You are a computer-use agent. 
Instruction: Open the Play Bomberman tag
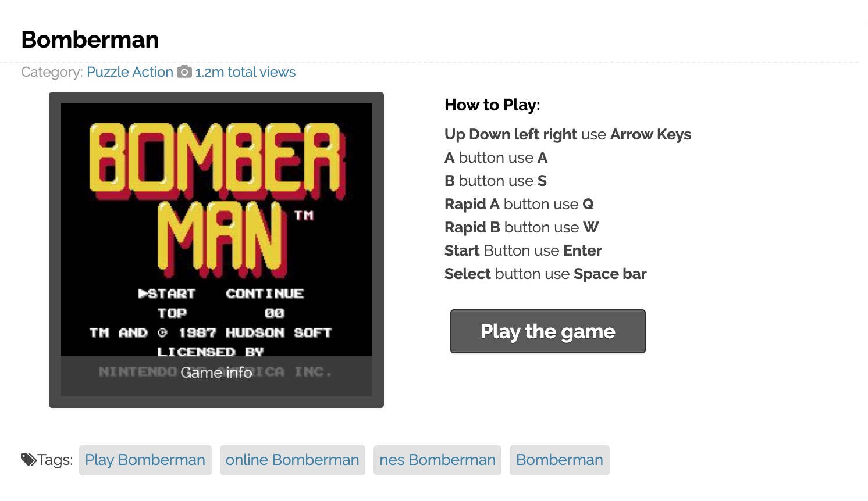click(x=145, y=460)
